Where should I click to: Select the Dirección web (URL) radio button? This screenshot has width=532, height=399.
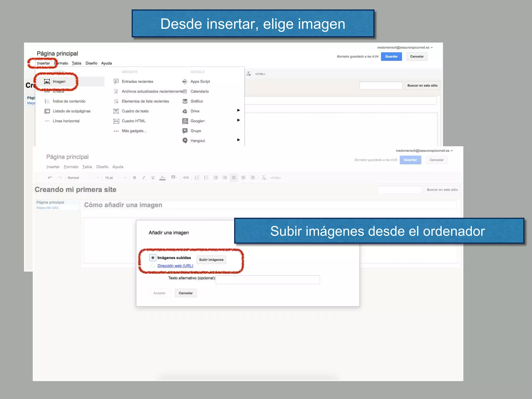153,266
